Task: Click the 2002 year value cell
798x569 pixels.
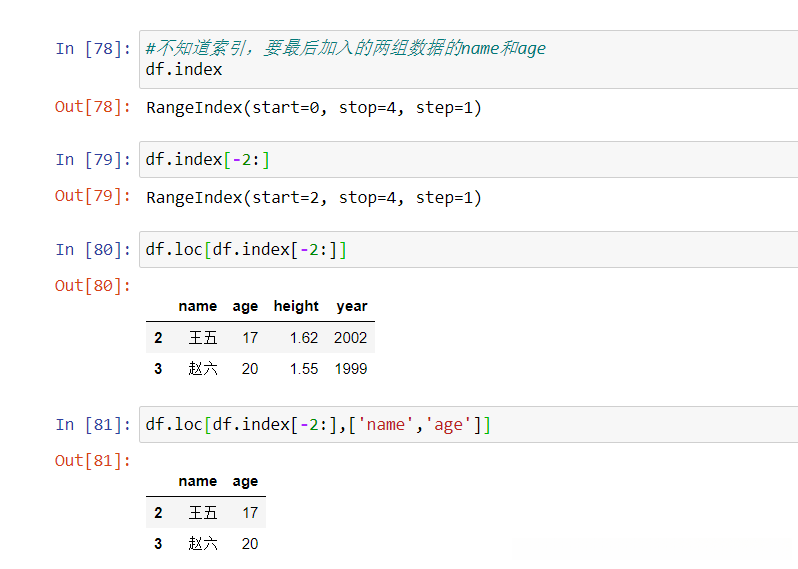Action: pos(351,338)
